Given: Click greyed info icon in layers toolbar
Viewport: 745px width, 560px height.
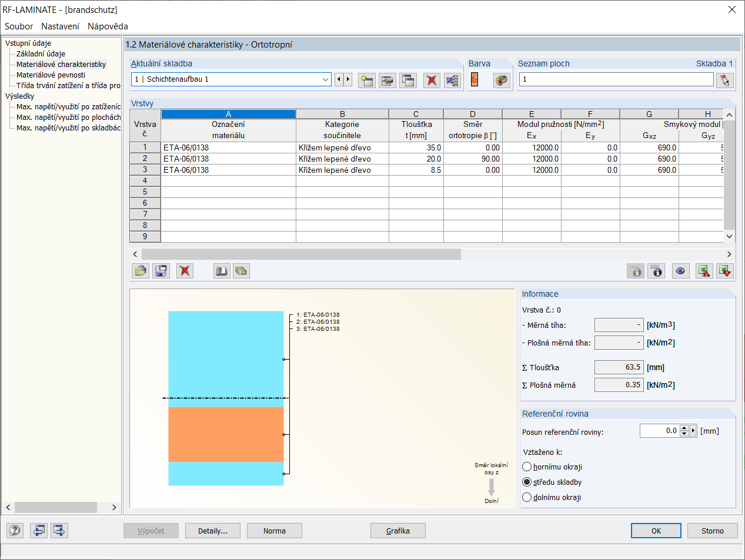Looking at the screenshot, I should point(636,271).
